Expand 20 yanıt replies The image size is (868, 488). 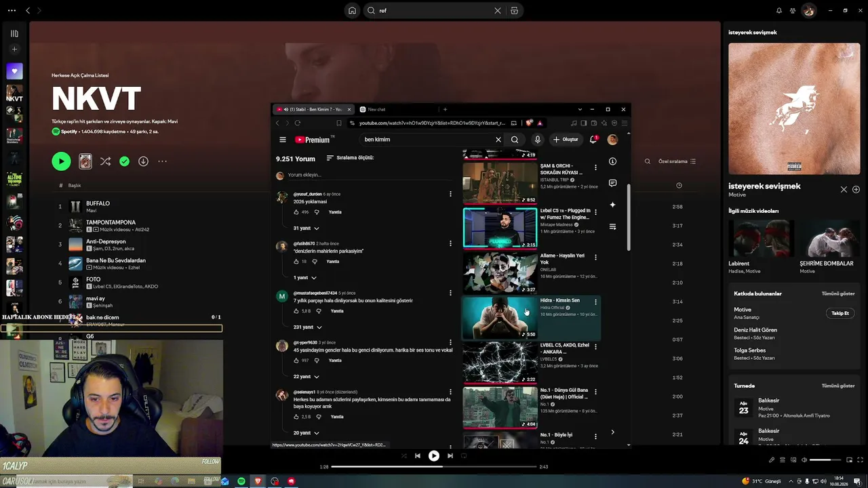click(306, 433)
